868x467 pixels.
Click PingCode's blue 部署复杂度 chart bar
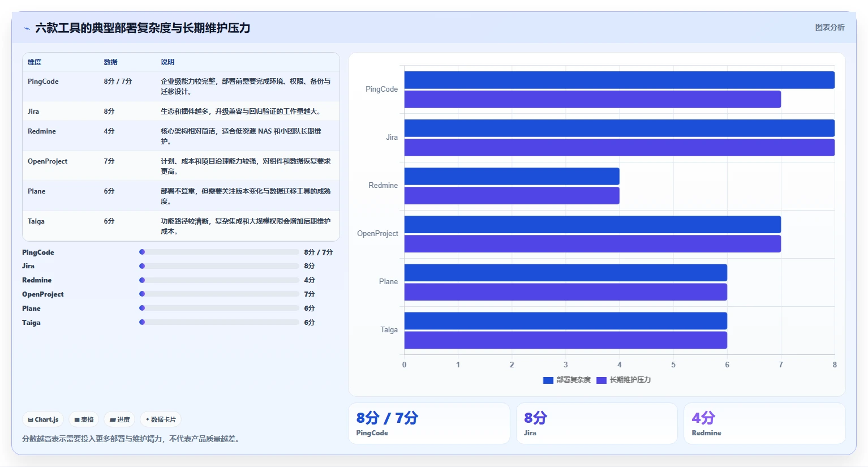coord(619,80)
